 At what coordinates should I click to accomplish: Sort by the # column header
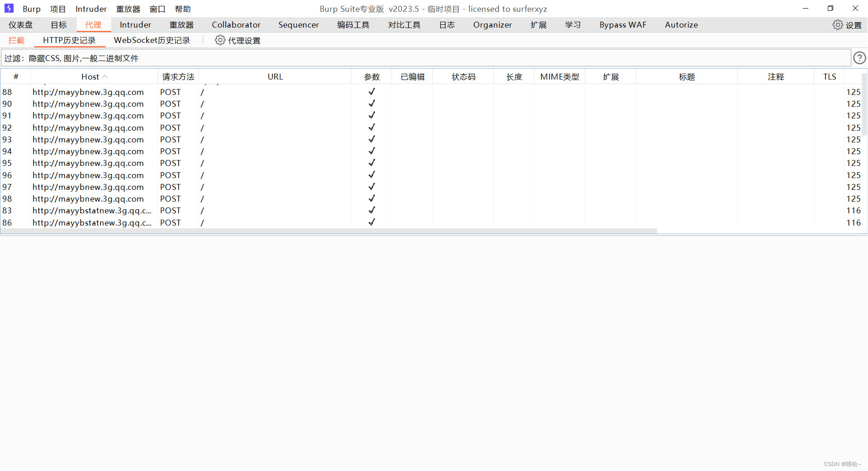click(16, 77)
